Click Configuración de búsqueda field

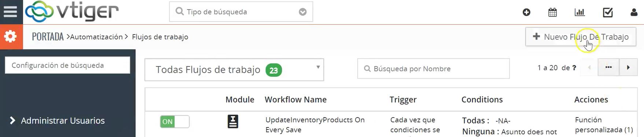67,65
